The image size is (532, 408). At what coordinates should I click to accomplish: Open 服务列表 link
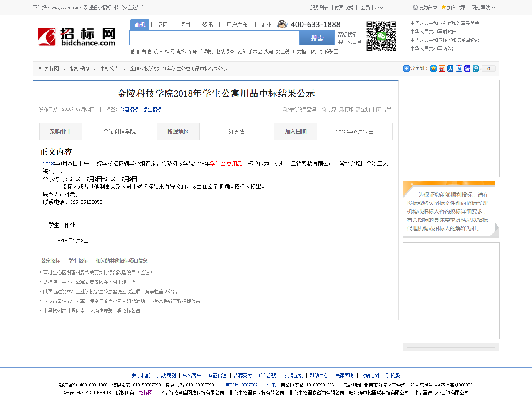(319, 7)
